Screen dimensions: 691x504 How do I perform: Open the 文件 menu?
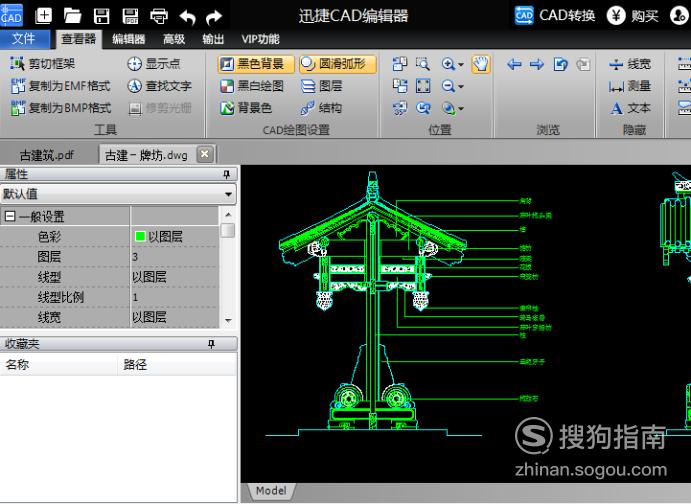(x=24, y=39)
